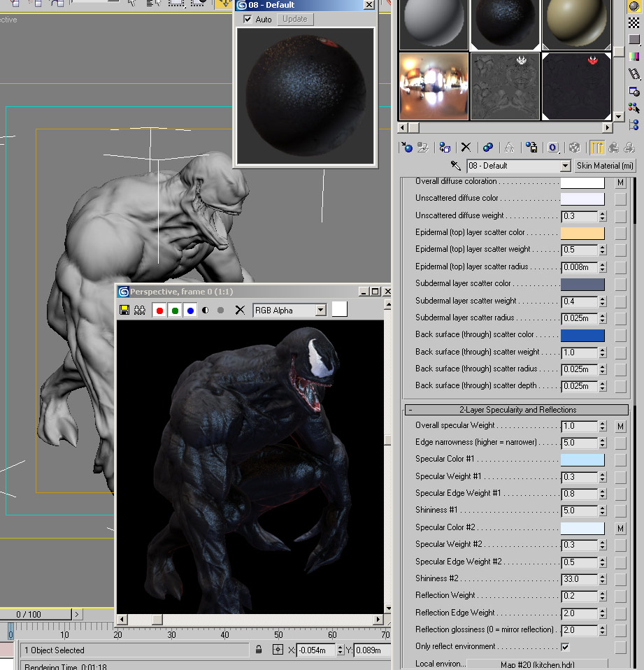The width and height of the screenshot is (644, 670).
Task: Toggle red channel in render window
Action: tap(160, 311)
